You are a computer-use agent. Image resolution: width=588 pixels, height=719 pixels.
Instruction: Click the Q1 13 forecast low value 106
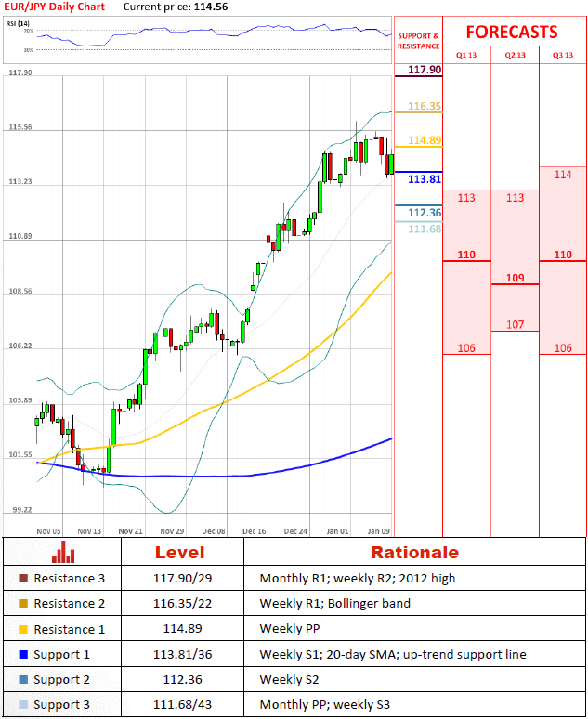click(466, 348)
